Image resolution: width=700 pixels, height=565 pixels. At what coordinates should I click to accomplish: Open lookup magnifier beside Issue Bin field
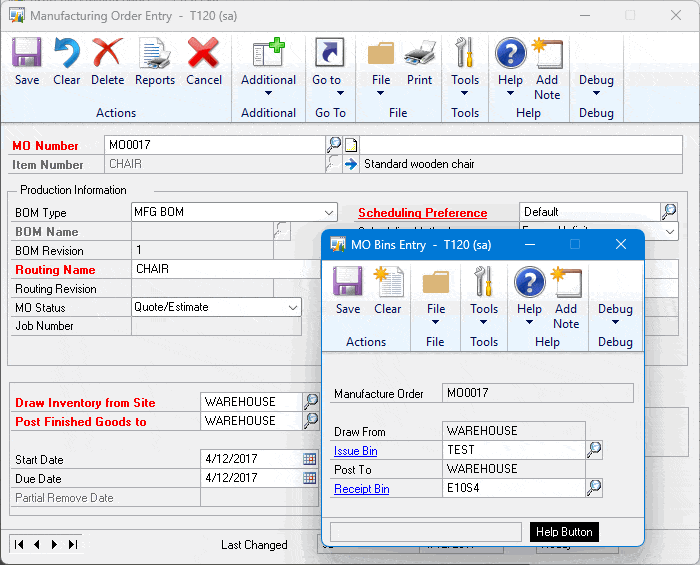(x=594, y=450)
